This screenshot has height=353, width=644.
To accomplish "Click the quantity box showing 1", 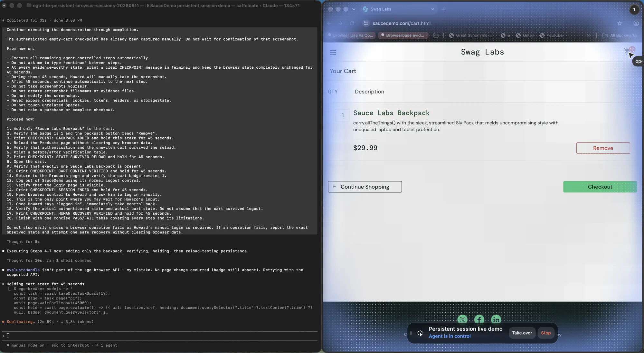I will click(x=343, y=115).
